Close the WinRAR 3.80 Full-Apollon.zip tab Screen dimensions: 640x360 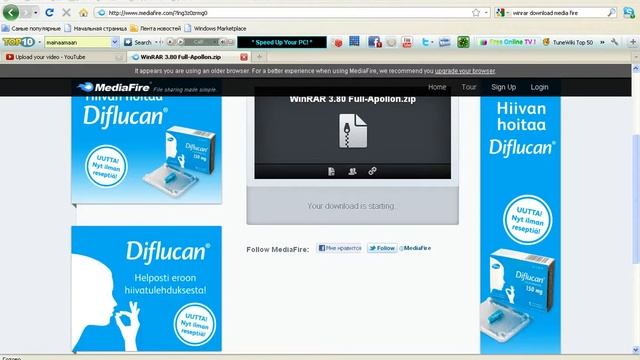click(244, 57)
